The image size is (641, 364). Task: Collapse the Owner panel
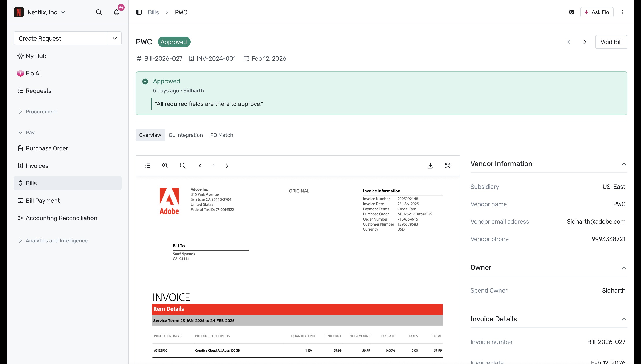coord(624,268)
